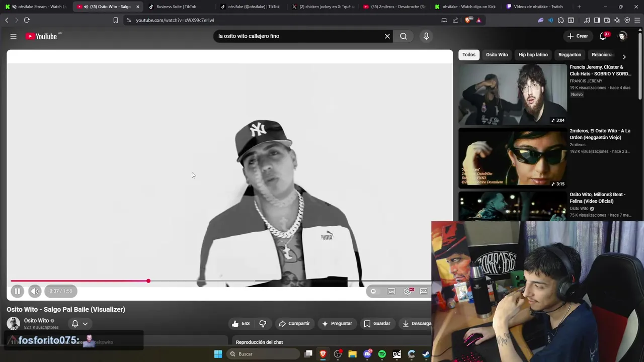Open File Explorer from the taskbar
This screenshot has height=362, width=644.
point(352,354)
